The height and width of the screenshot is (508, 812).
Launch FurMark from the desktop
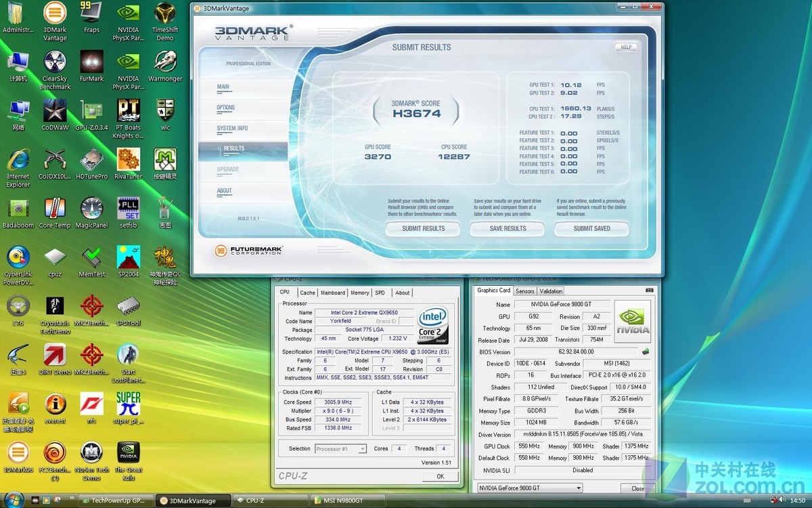91,66
